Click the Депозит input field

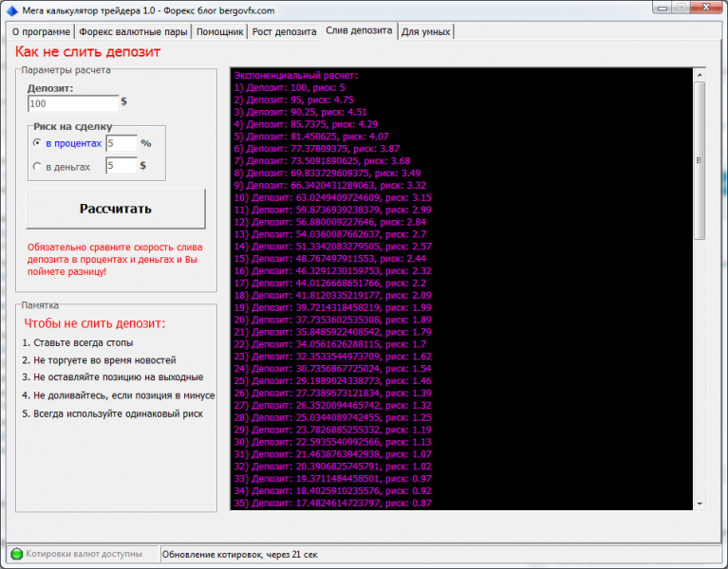73,103
